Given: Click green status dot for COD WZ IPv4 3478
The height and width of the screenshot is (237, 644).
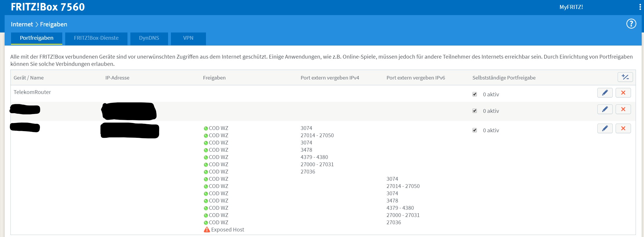Looking at the screenshot, I should tap(206, 150).
